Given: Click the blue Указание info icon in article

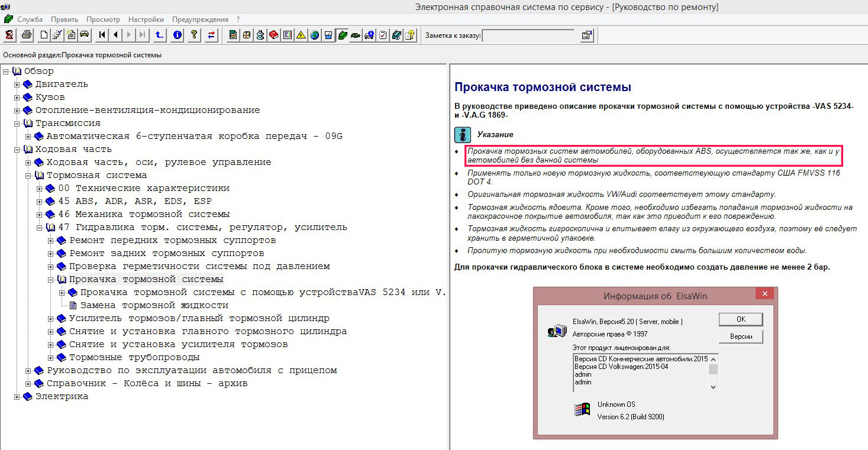Looking at the screenshot, I should [463, 135].
